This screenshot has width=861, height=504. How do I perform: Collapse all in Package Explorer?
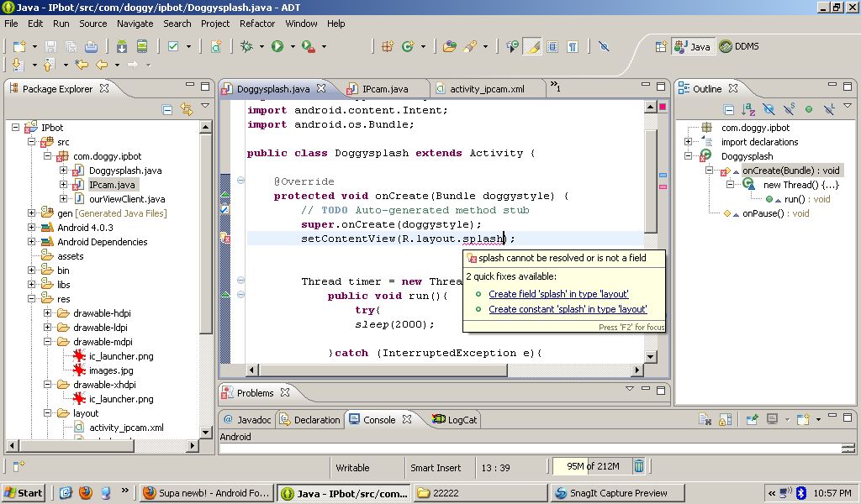click(x=167, y=109)
